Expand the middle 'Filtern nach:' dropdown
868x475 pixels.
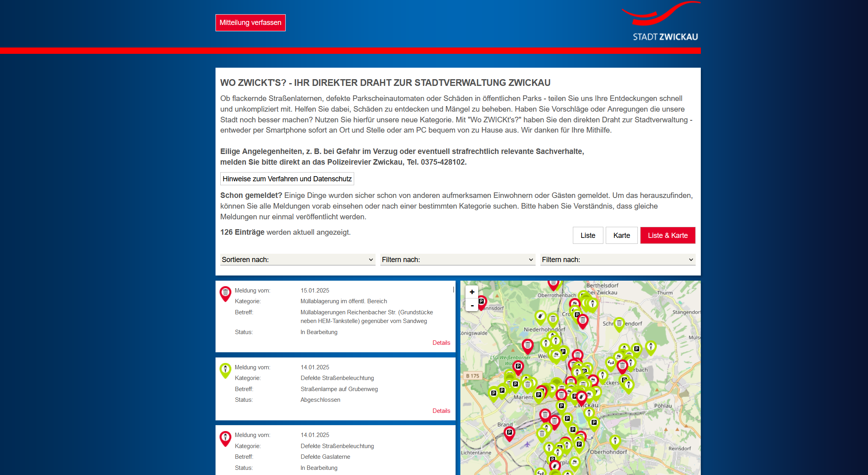tap(458, 260)
